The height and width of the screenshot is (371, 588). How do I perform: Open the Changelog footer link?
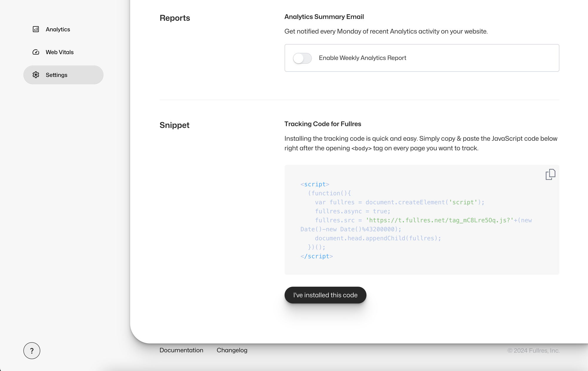click(x=232, y=350)
